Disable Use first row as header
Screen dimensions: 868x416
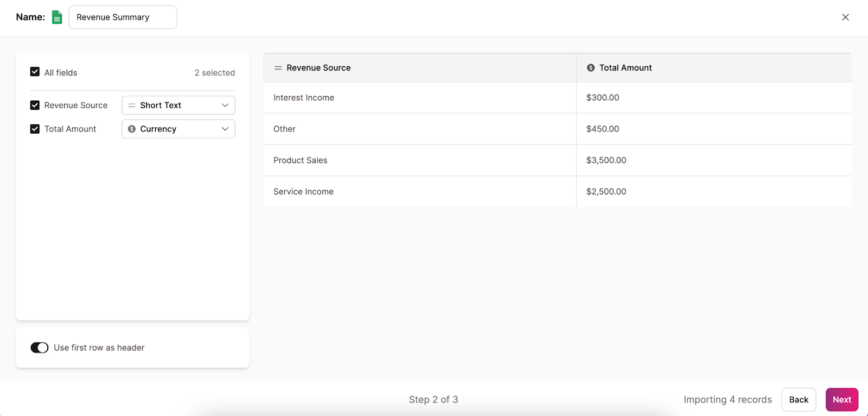click(x=40, y=348)
